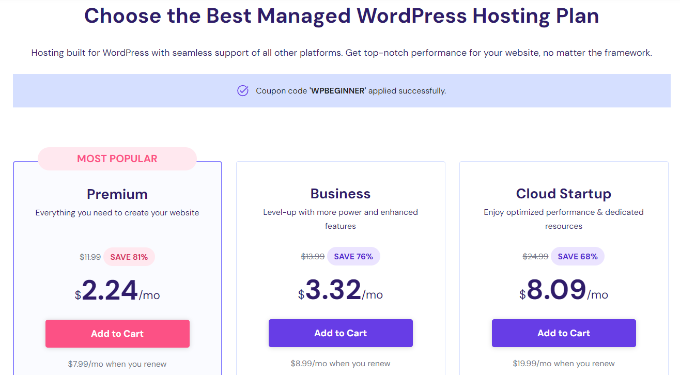Click the struck-through $11.99 price
Screen dimensions: 680x375
tap(90, 257)
